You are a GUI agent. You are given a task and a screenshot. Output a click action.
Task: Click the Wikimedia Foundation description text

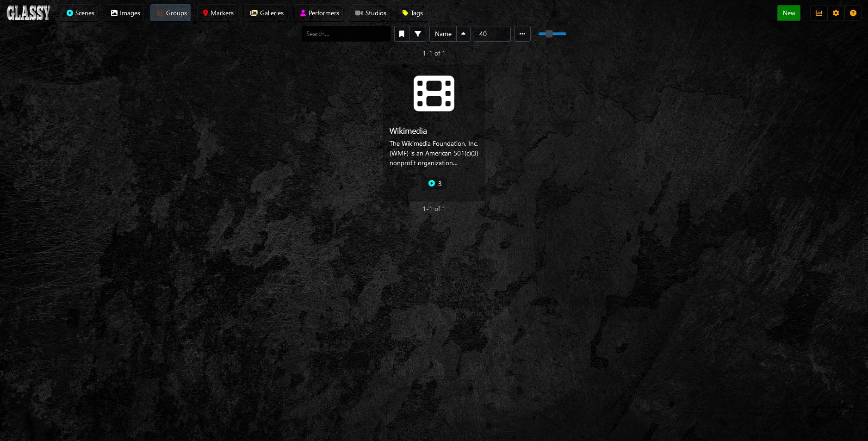click(x=434, y=153)
